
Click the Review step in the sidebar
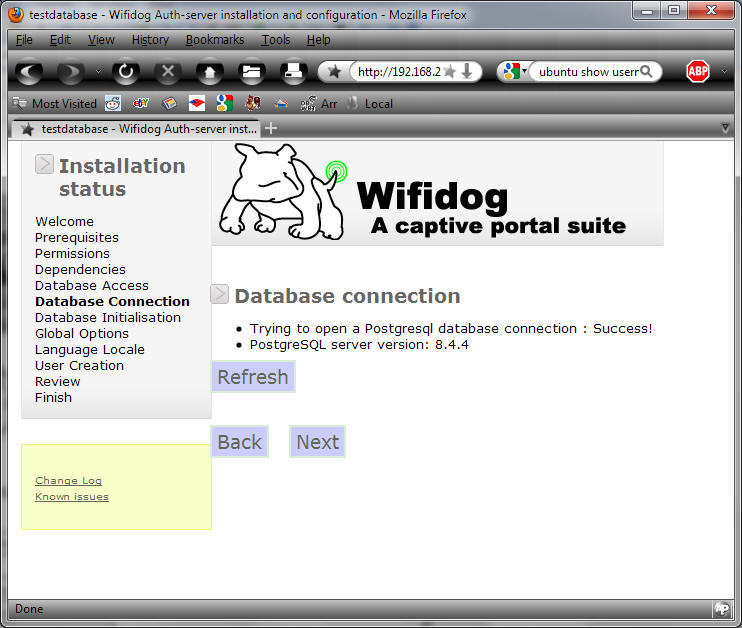(x=58, y=382)
